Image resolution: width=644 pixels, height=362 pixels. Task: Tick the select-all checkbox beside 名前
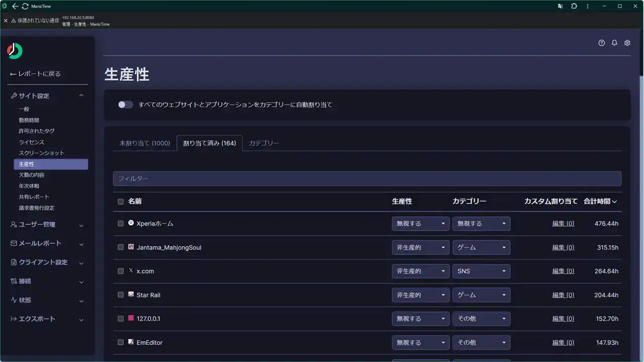(x=121, y=202)
